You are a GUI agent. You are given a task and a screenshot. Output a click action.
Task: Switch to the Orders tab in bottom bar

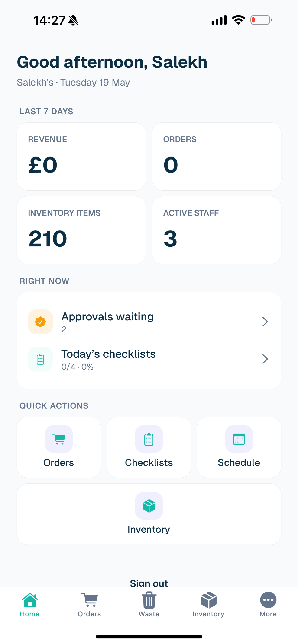(x=89, y=605)
